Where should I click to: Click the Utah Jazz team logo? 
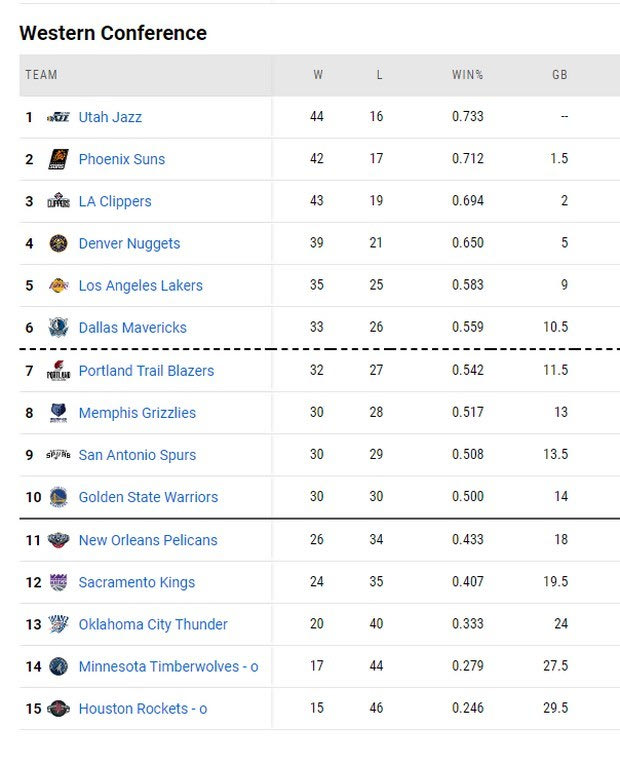(x=58, y=117)
